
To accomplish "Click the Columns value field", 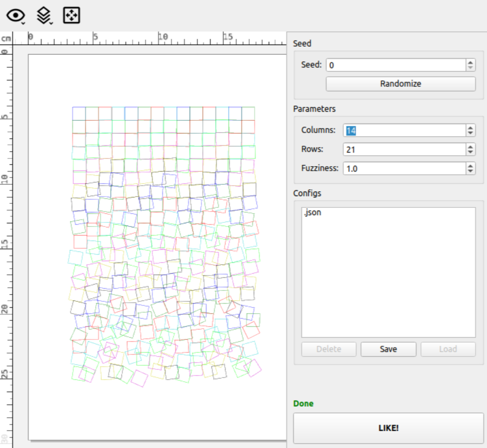I will coord(403,131).
